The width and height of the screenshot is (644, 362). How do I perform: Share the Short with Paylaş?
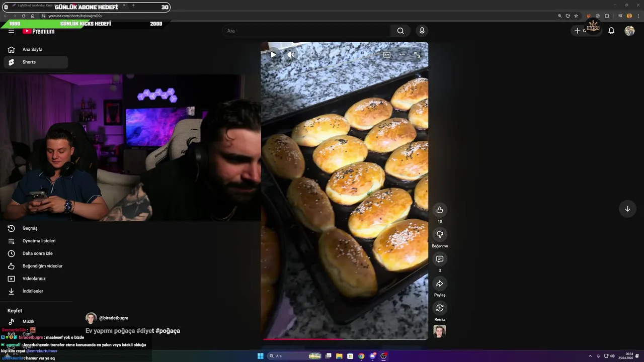(440, 284)
